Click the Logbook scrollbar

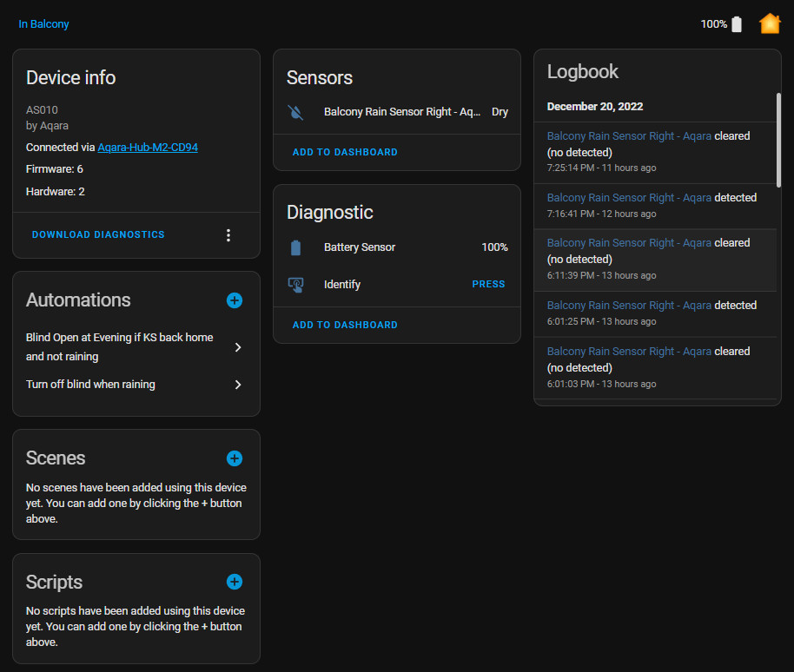pos(777,139)
